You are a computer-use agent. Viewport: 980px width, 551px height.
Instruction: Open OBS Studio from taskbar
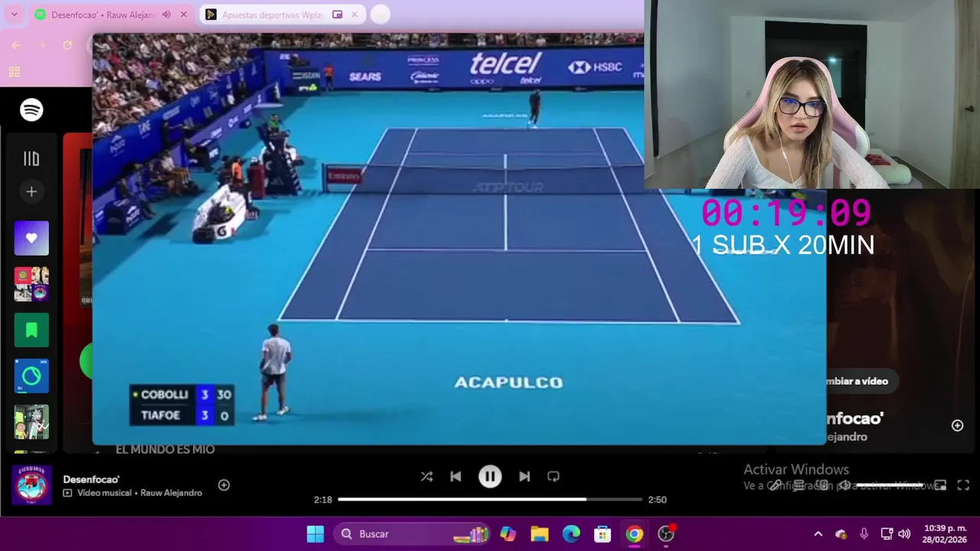(x=667, y=534)
